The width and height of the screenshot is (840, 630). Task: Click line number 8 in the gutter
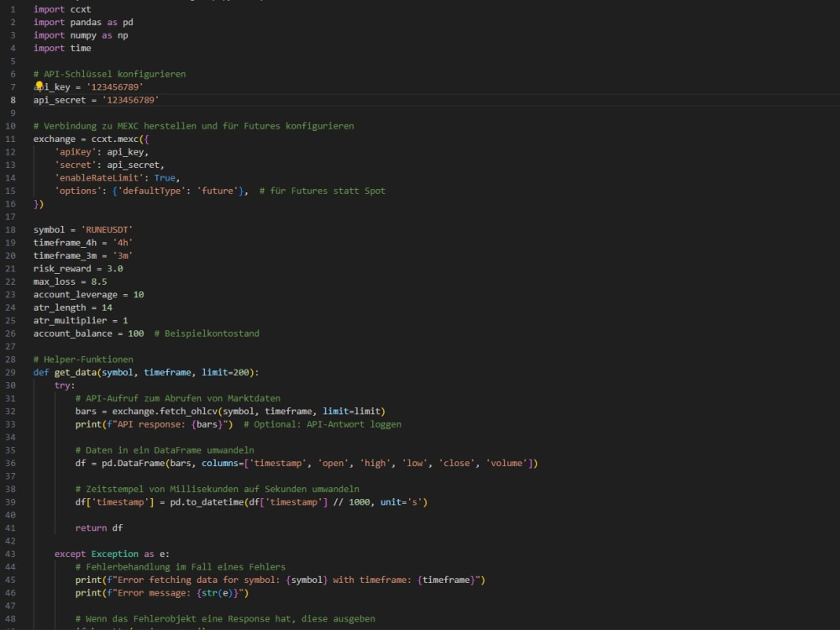[x=13, y=100]
